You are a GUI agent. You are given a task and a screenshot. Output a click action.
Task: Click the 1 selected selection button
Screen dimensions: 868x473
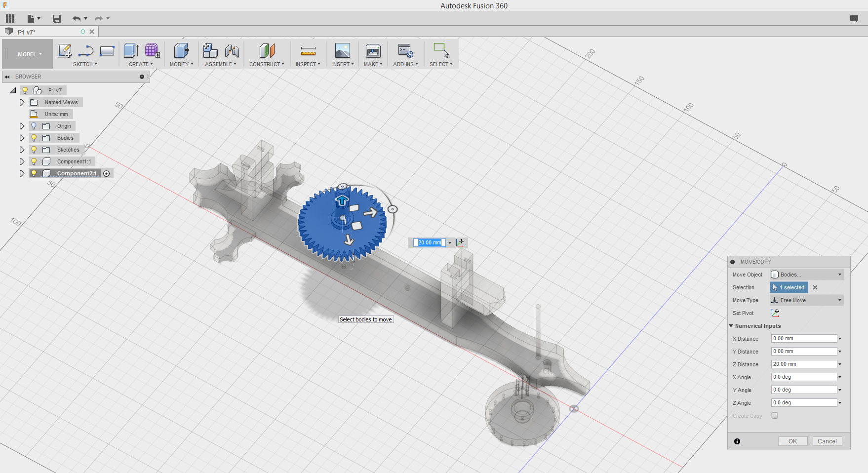tap(789, 287)
